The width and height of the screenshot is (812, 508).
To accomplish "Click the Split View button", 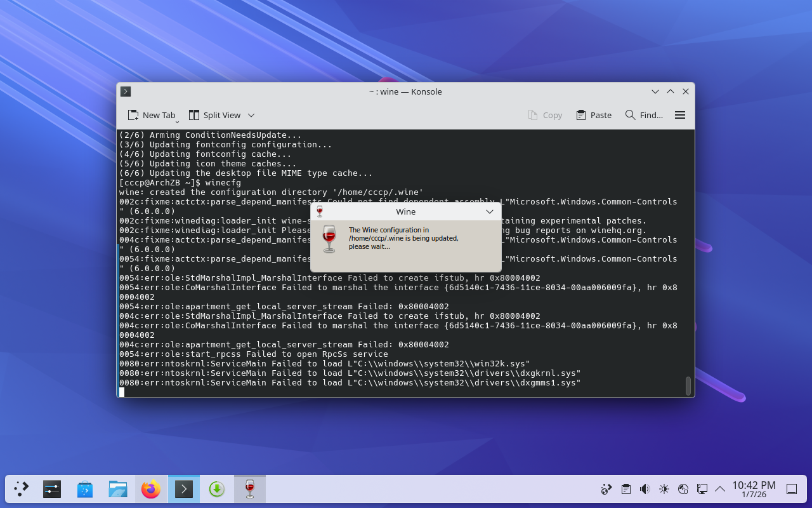I will 214,115.
